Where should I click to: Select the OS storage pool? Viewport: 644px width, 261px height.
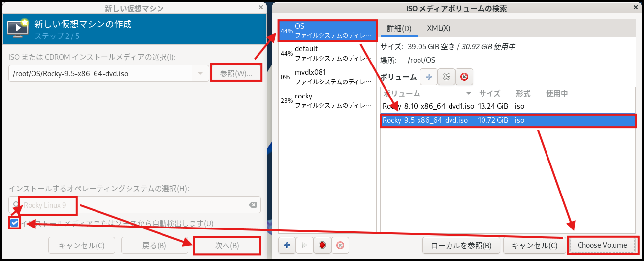[327, 30]
